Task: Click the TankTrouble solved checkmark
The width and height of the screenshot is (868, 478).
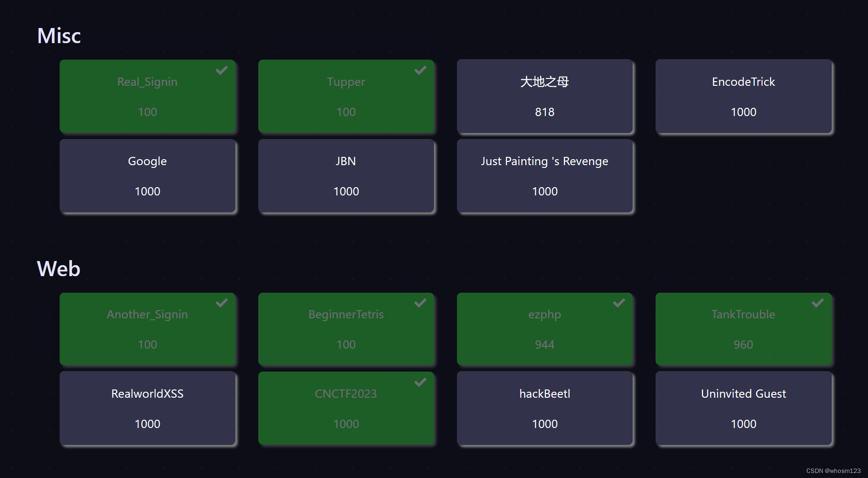Action: [818, 303]
